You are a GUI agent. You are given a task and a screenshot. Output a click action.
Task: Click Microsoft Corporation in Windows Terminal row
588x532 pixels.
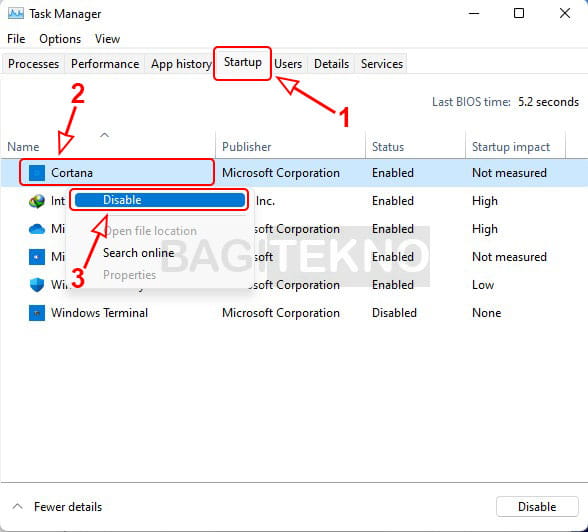click(x=280, y=313)
